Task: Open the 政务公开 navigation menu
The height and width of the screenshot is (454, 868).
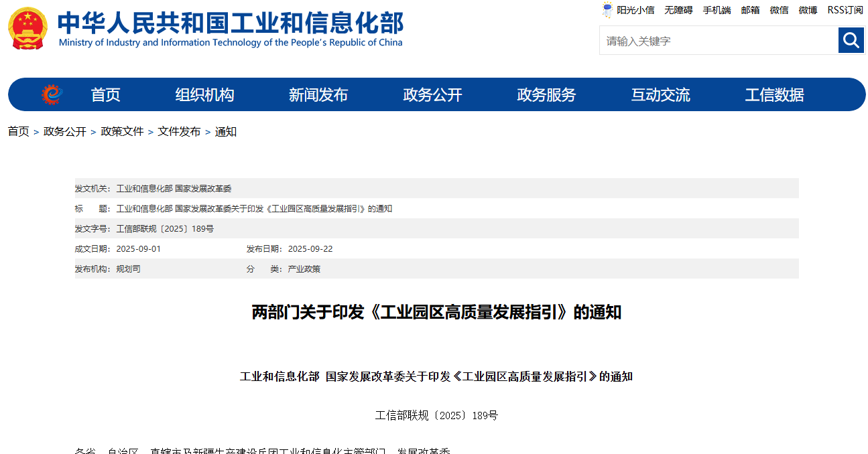Action: click(x=431, y=94)
